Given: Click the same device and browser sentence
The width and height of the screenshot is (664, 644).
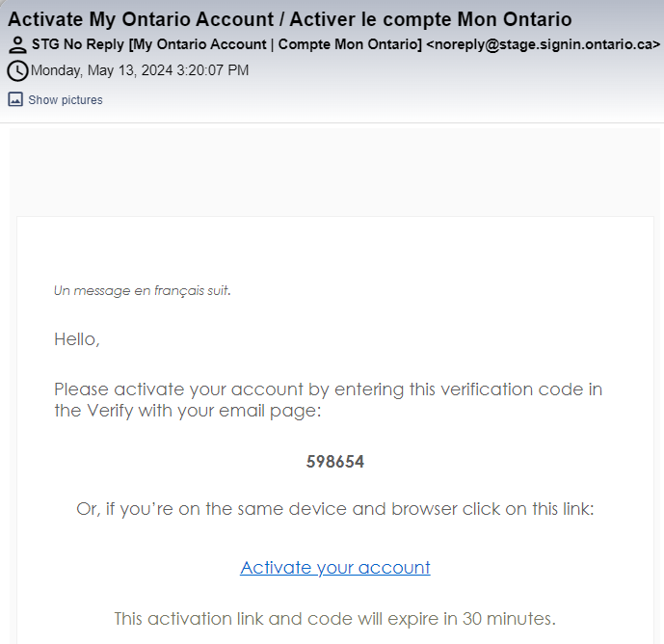Looking at the screenshot, I should (x=335, y=509).
